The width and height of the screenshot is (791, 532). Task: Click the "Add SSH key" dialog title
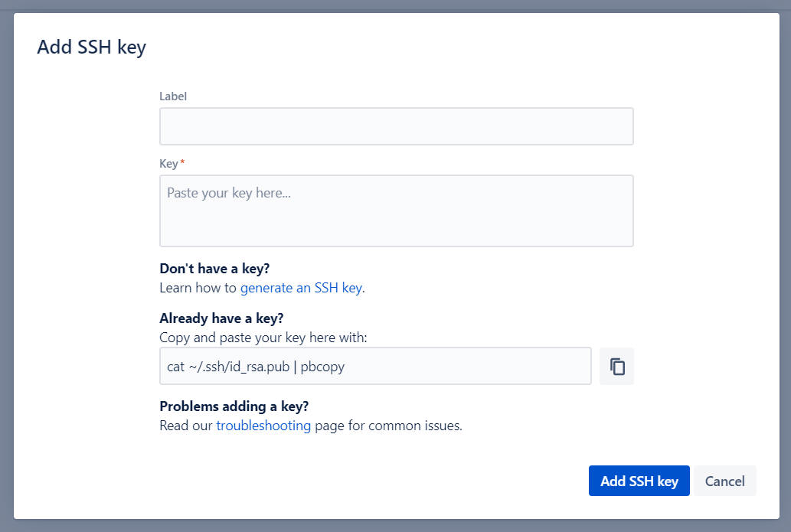coord(91,47)
